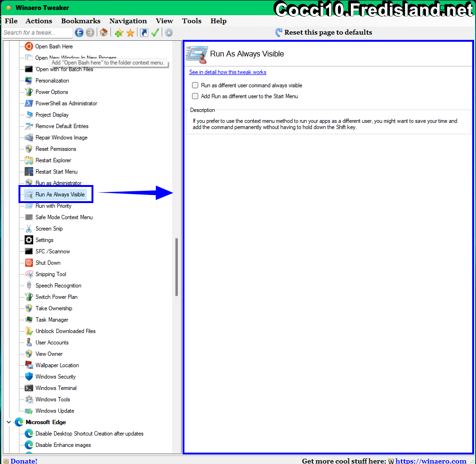Select Disable Enhance images item
This screenshot has height=464, width=476.
click(x=63, y=445)
